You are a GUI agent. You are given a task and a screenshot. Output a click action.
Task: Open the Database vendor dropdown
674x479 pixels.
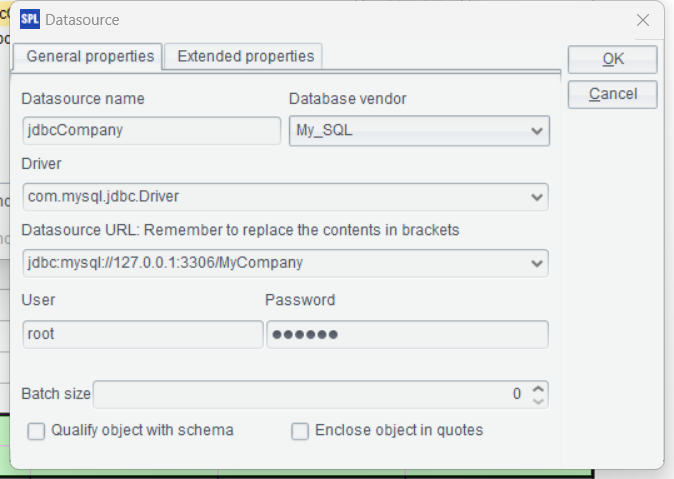point(537,131)
